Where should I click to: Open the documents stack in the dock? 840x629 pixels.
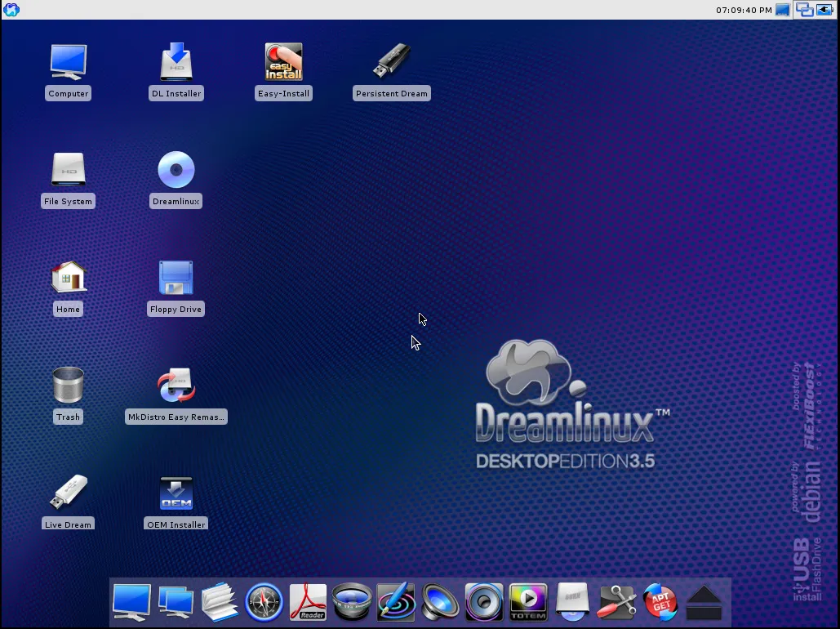[x=220, y=602]
